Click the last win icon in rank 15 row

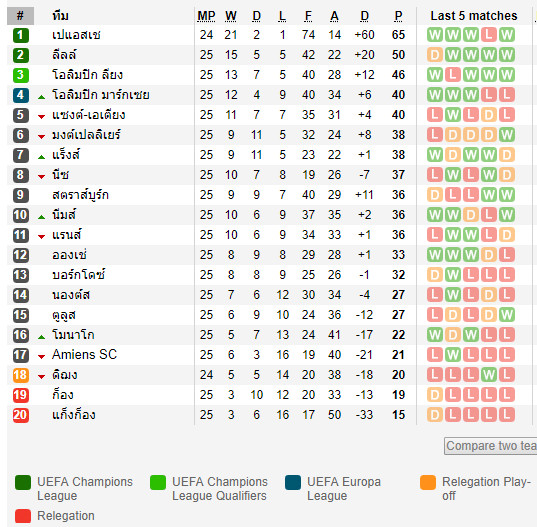pyautogui.click(x=507, y=315)
